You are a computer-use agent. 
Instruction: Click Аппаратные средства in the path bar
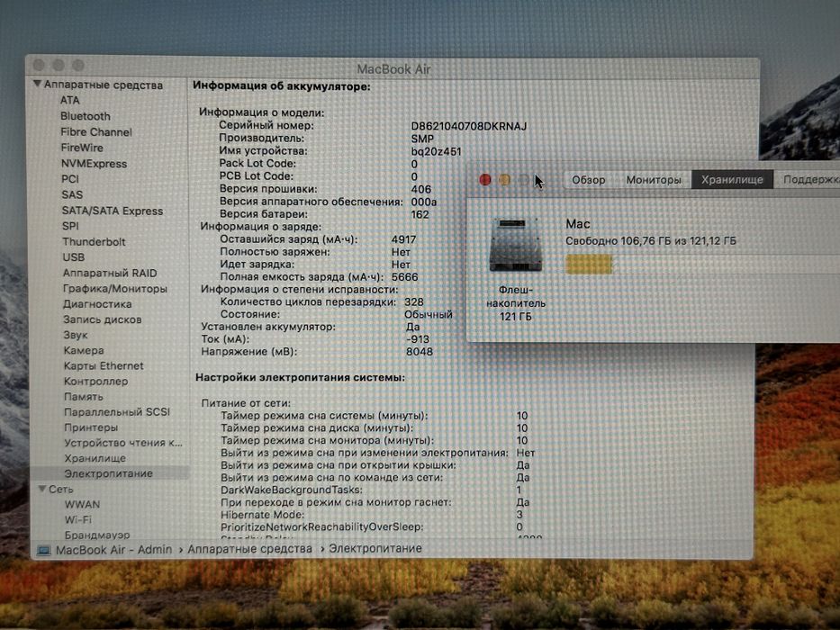pyautogui.click(x=249, y=549)
